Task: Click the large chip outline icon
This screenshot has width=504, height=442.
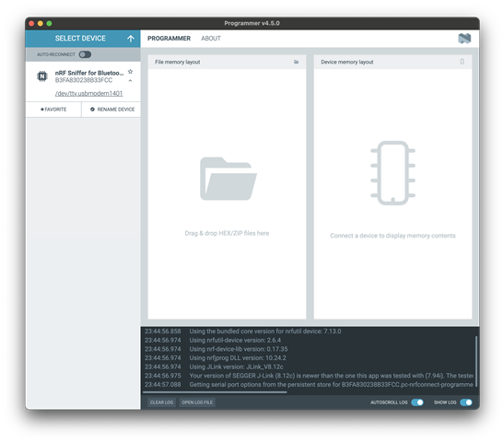Action: [x=393, y=173]
